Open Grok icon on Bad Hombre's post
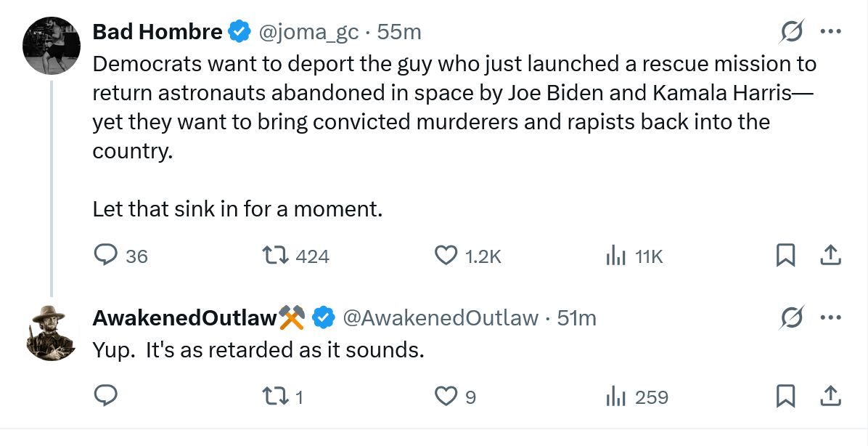 click(792, 31)
